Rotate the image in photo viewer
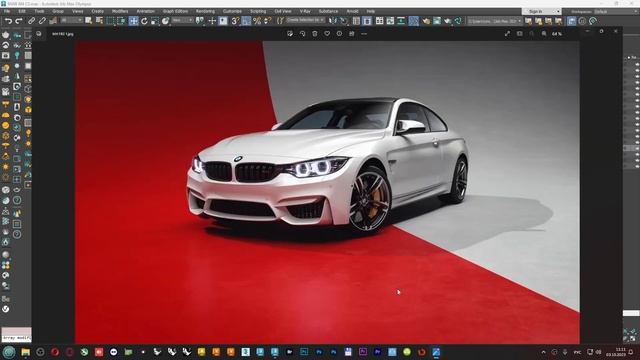640x360 pixels. [x=302, y=34]
